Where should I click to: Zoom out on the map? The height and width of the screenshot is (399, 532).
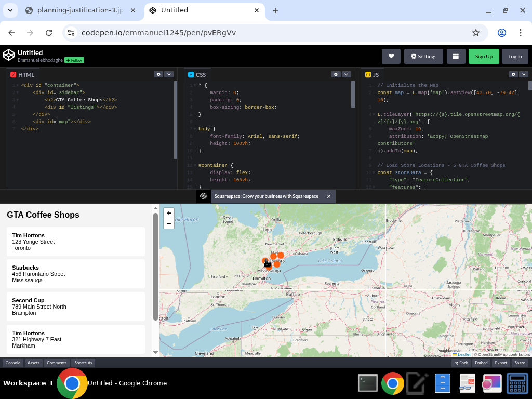[169, 223]
